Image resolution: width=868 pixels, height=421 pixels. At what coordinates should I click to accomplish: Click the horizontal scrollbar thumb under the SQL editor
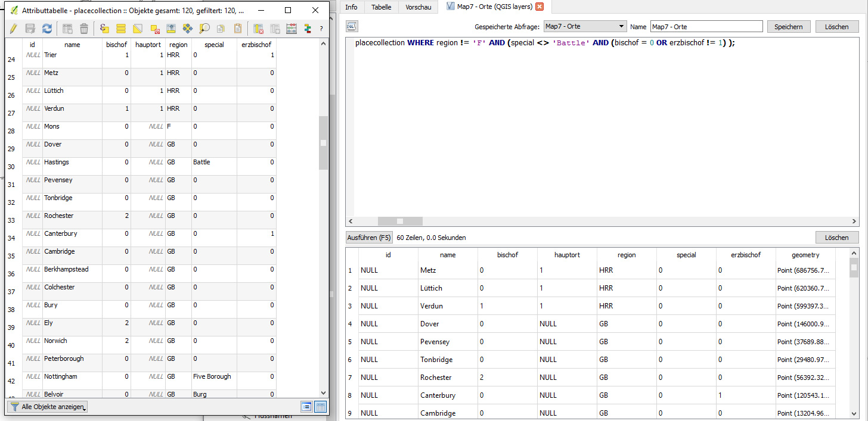[x=400, y=221]
